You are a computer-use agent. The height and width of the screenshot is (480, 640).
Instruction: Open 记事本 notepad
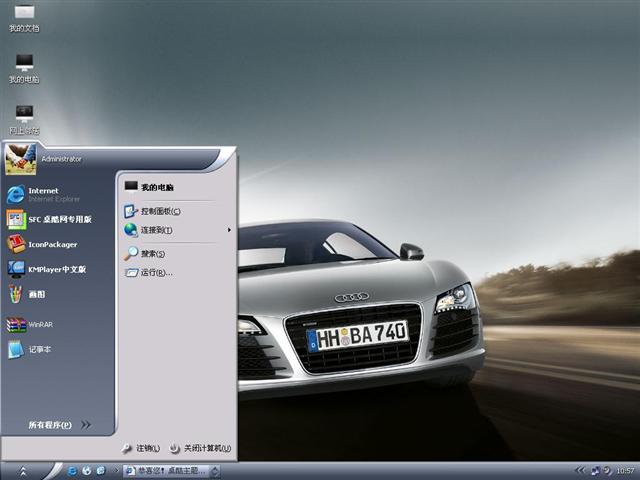(36, 349)
